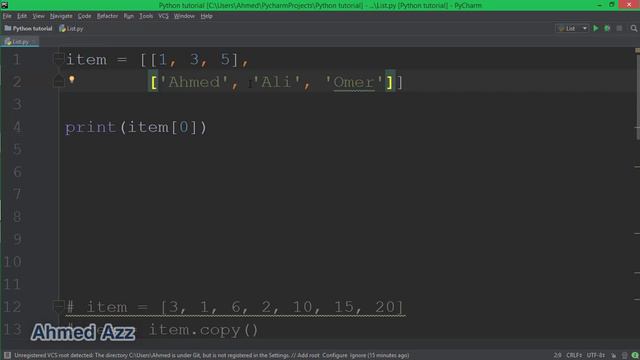This screenshot has height=360, width=640.
Task: Open the Edit menu
Action: click(x=22, y=16)
